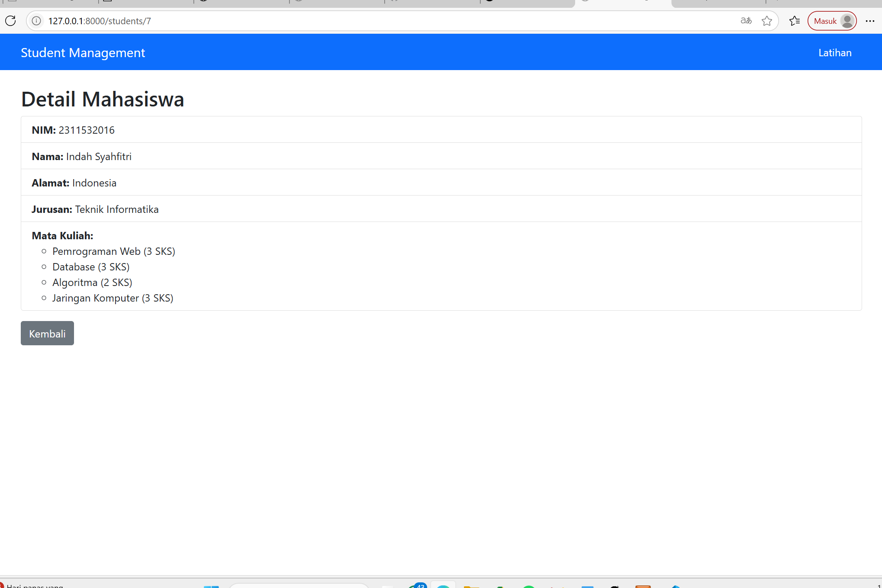Image resolution: width=882 pixels, height=588 pixels.
Task: Click the Algoritma (2 SKS) item
Action: pos(92,283)
